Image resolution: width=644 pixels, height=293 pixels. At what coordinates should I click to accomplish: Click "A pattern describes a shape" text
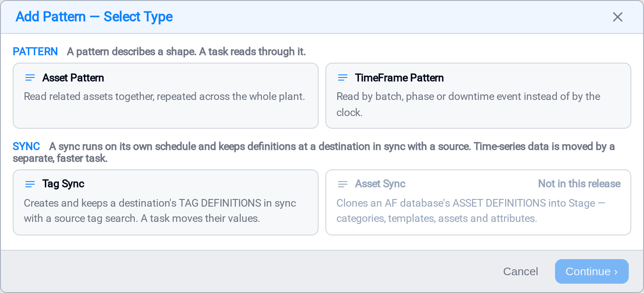186,52
